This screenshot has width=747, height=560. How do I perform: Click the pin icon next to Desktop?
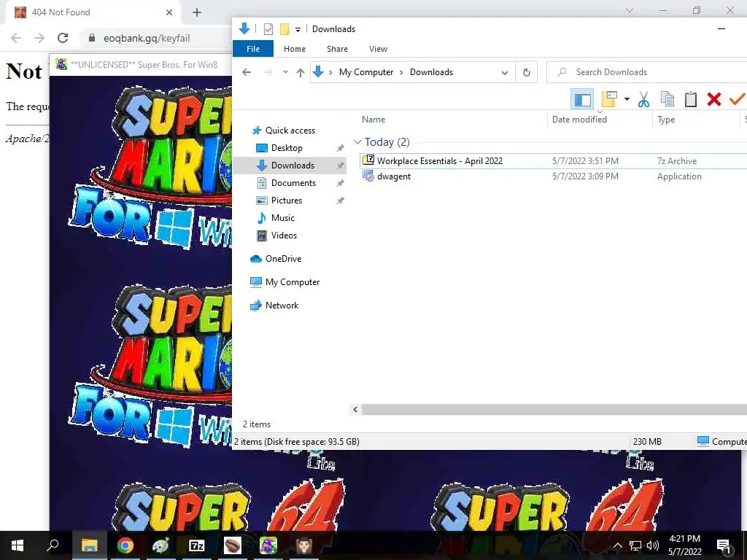coord(340,148)
